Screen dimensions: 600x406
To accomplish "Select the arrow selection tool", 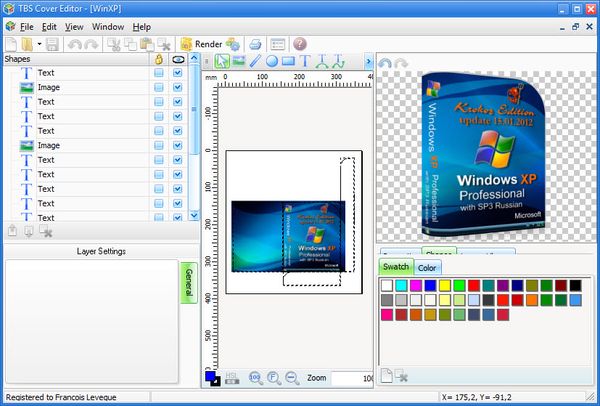I will coord(222,61).
